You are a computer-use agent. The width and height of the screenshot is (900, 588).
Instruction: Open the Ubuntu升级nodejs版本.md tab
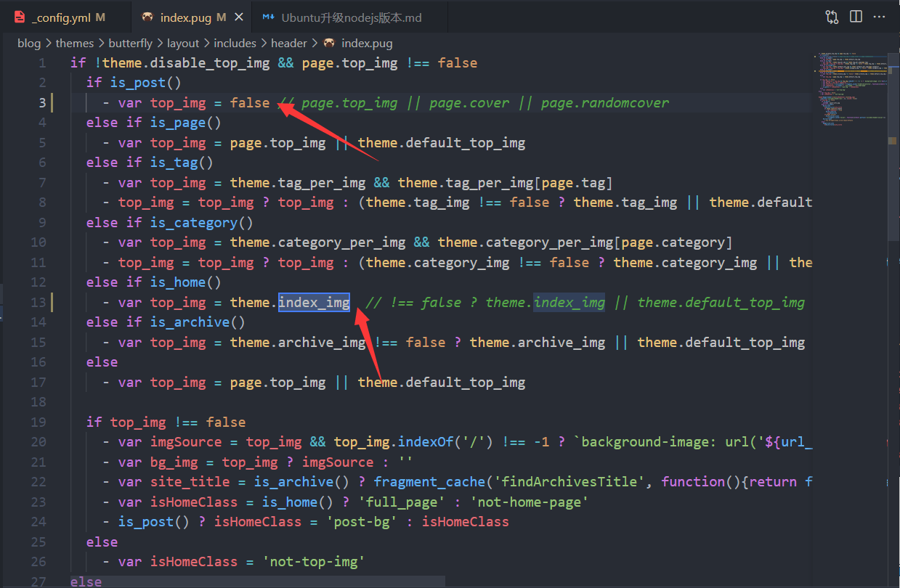350,17
